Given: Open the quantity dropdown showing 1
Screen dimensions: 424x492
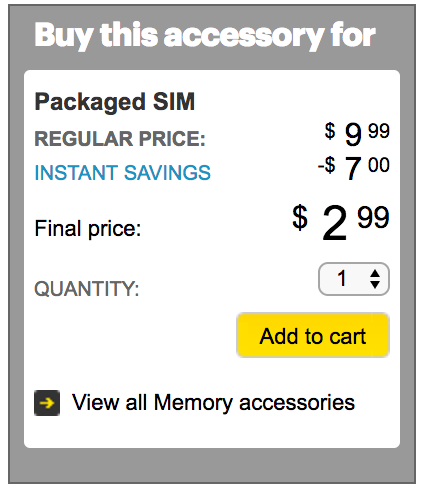Looking at the screenshot, I should (x=354, y=279).
